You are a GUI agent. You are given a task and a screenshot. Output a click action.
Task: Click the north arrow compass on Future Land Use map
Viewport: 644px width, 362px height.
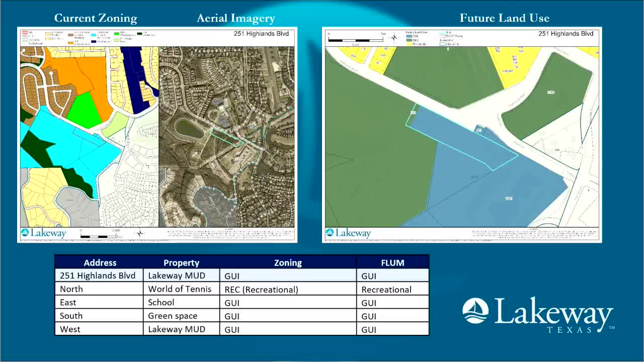(394, 38)
